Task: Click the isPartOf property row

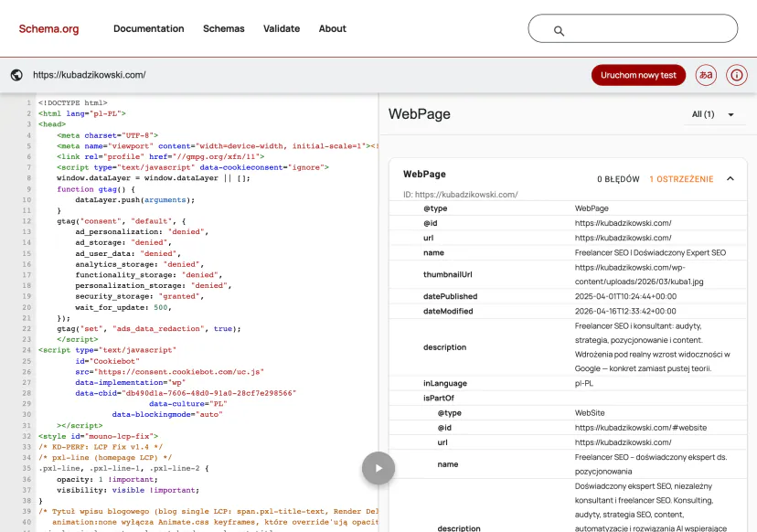Action: point(568,399)
